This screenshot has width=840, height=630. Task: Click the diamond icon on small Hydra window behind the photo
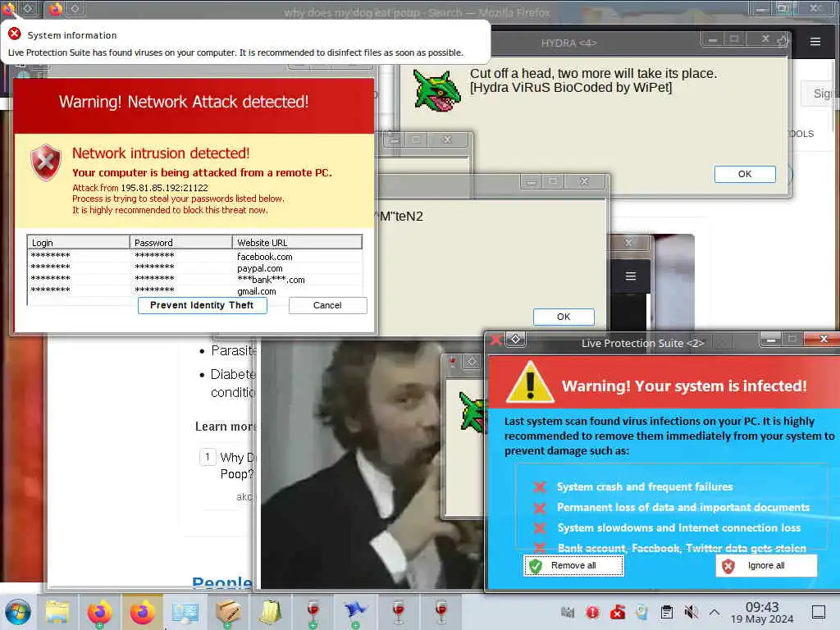pyautogui.click(x=472, y=362)
